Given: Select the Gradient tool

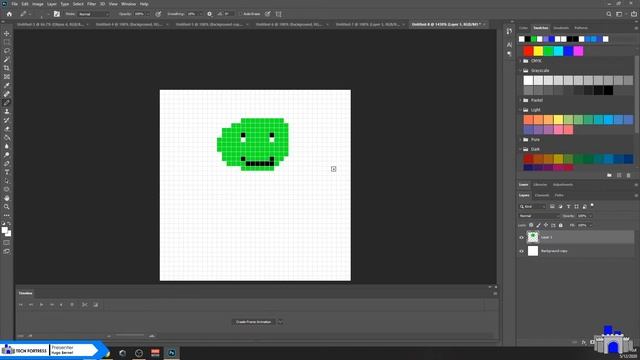Looking at the screenshot, I should [x=7, y=138].
